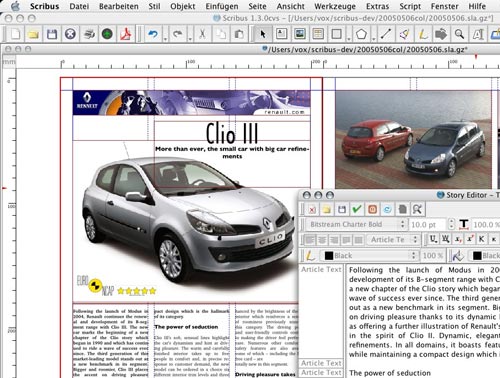This screenshot has height=378, width=500.
Task: Open shape options dropdown arrow beside rectangle
Action: click(x=349, y=39)
